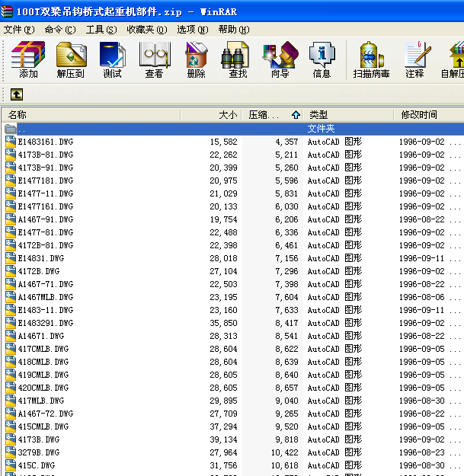Click the file icon of 4173B.DWG
The image size is (464, 476).
11,439
